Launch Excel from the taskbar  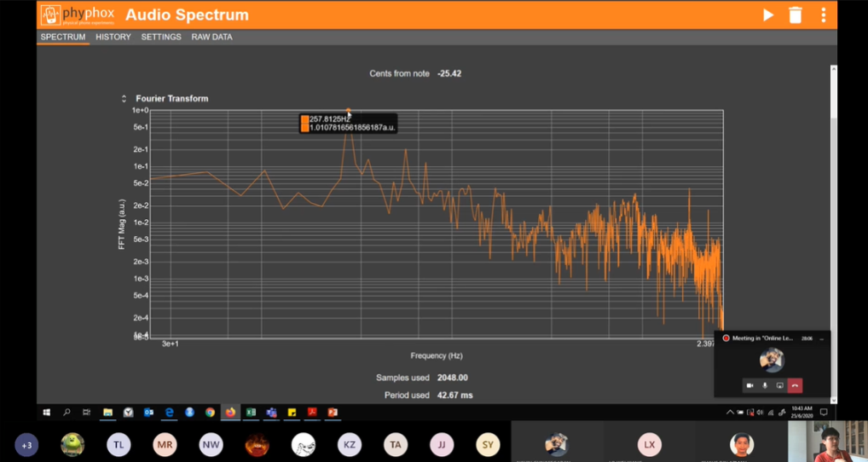tap(251, 413)
